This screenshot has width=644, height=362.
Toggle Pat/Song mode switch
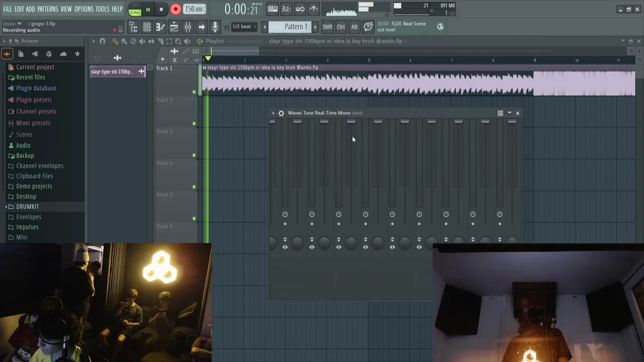134,10
